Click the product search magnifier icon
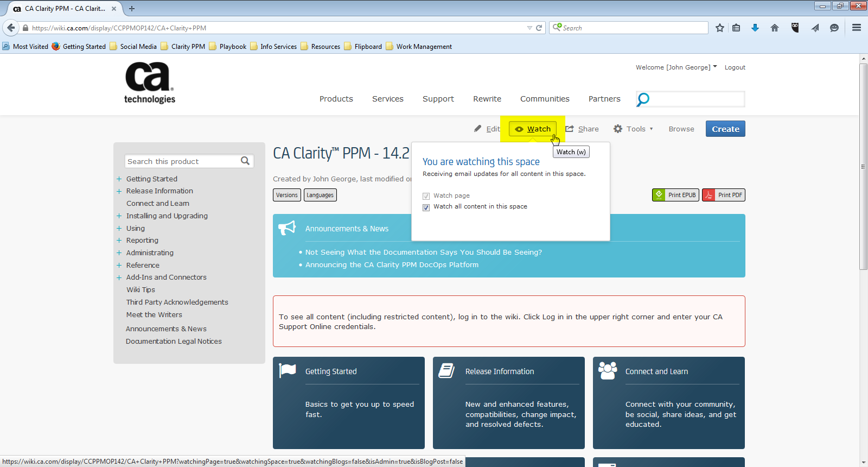 point(245,161)
